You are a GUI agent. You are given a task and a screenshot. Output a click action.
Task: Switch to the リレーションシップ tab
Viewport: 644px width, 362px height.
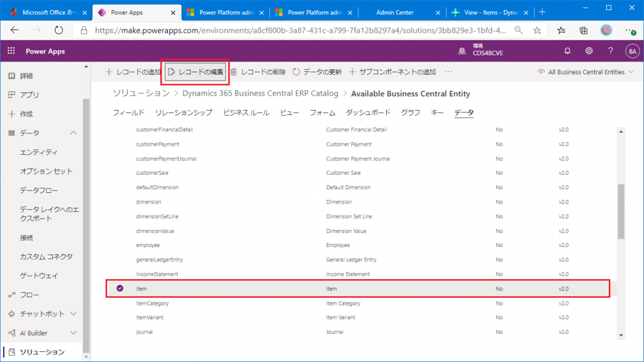coord(184,112)
